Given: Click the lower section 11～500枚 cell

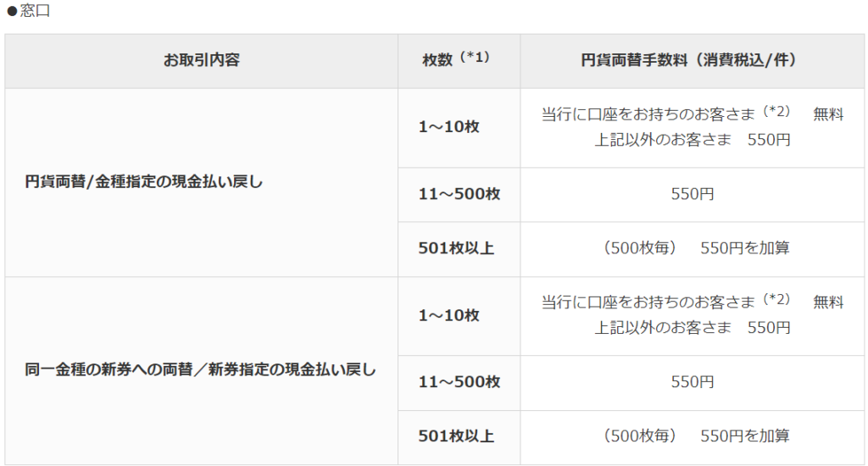Looking at the screenshot, I should tap(459, 382).
